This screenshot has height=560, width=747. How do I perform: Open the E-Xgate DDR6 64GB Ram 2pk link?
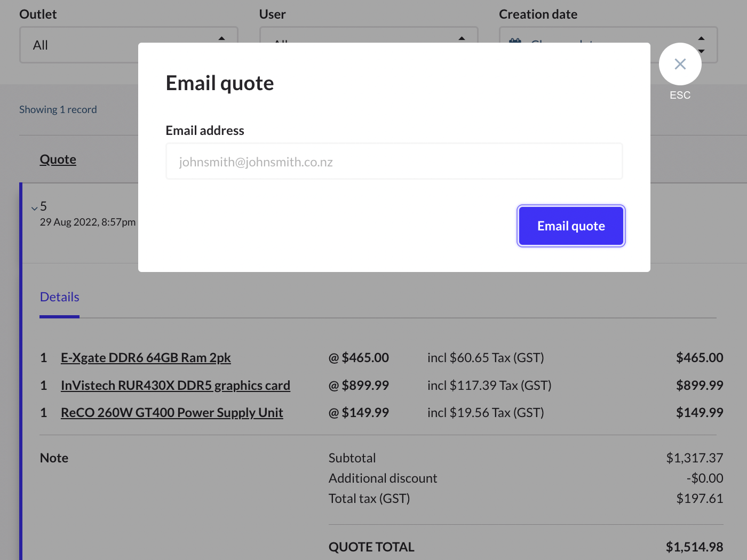[146, 357]
